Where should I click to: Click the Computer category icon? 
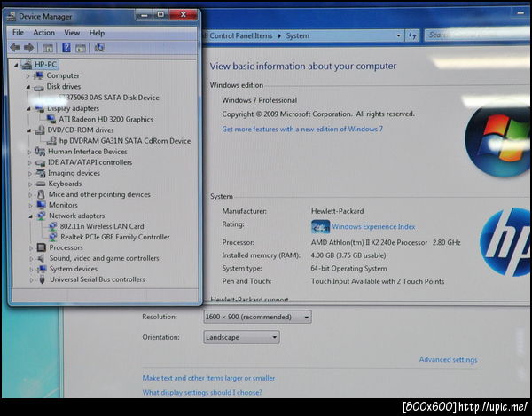tap(39, 75)
